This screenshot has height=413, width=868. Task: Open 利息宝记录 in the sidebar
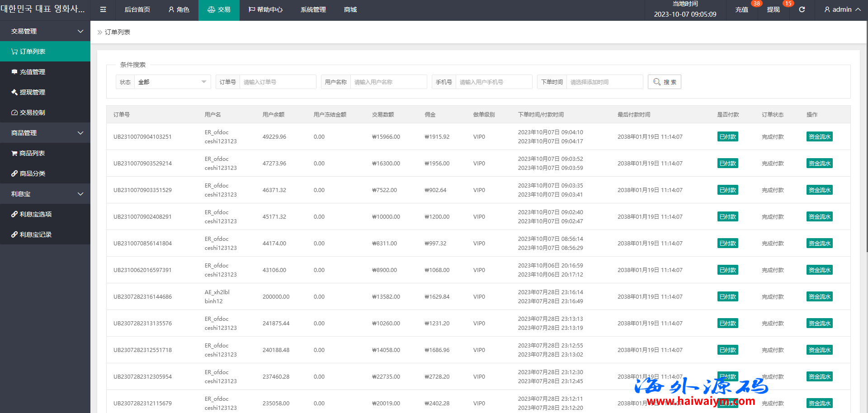[x=35, y=235]
